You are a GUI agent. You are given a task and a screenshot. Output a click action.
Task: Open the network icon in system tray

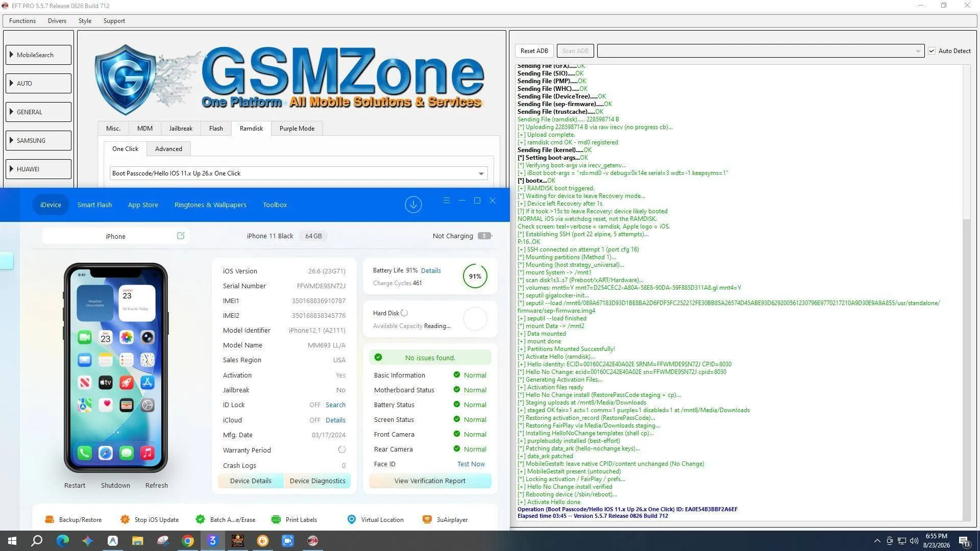point(902,541)
